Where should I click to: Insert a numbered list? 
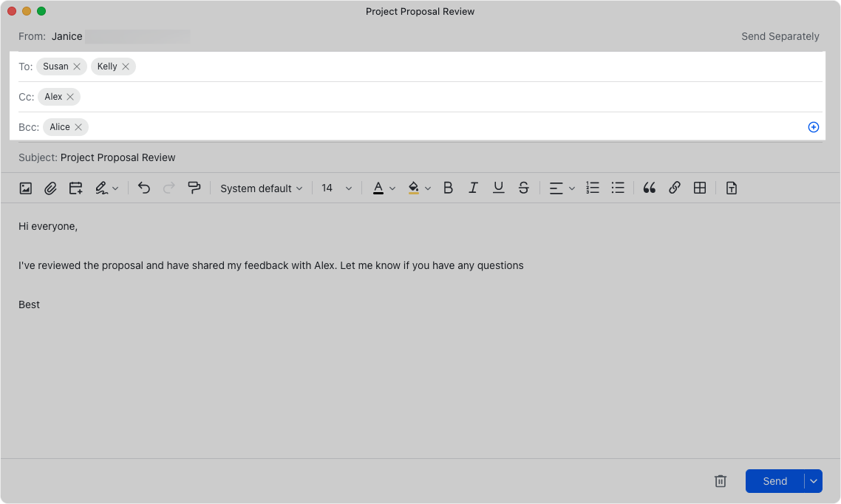pyautogui.click(x=592, y=188)
